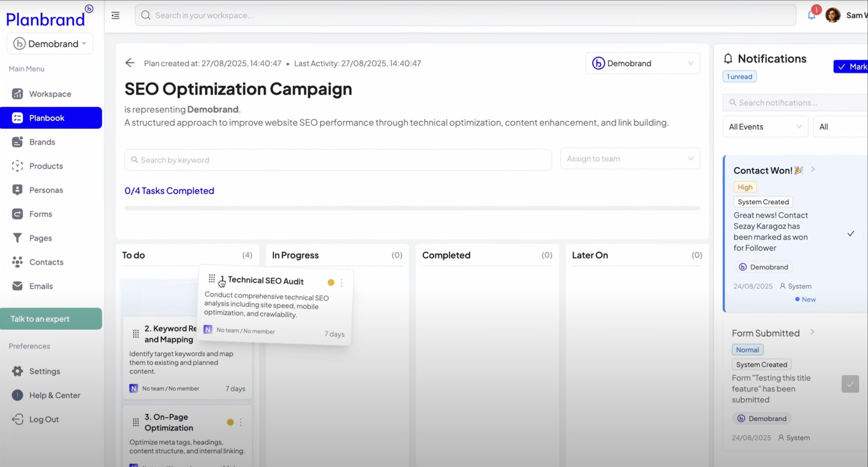Click the Search by keyword field
868x467 pixels.
click(x=338, y=160)
